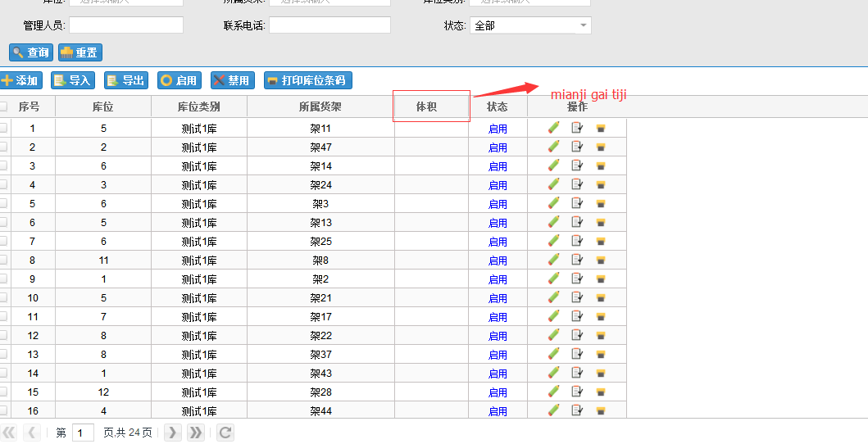
Task: Click the yellow print icon in row 5
Action: coord(600,204)
